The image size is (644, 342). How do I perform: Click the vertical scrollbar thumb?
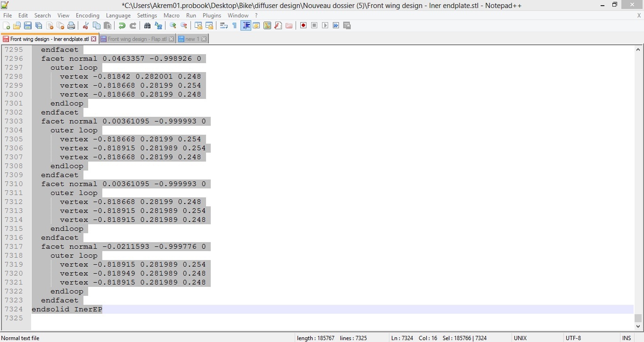point(638,318)
